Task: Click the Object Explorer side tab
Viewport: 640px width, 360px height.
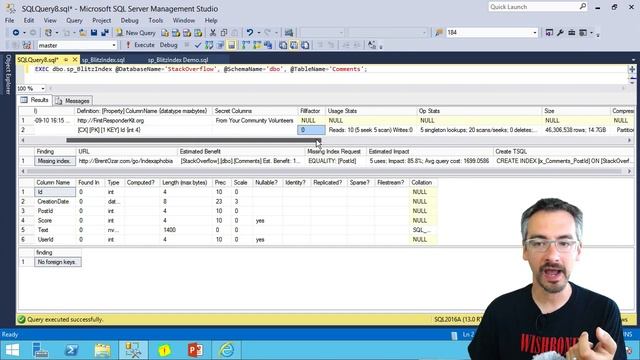Action: tap(8, 74)
